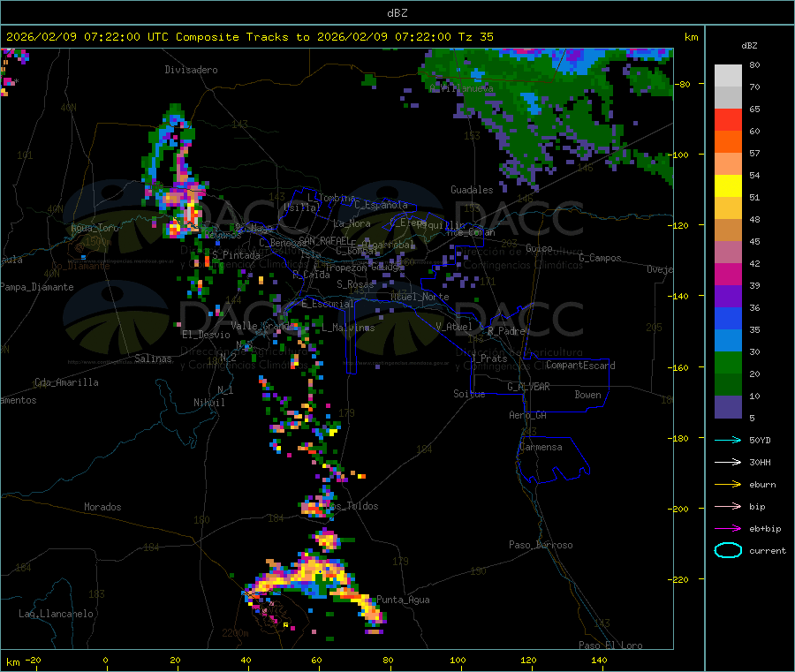The width and height of the screenshot is (795, 672).
Task: Click the Salinas map label
Action: coord(153,359)
